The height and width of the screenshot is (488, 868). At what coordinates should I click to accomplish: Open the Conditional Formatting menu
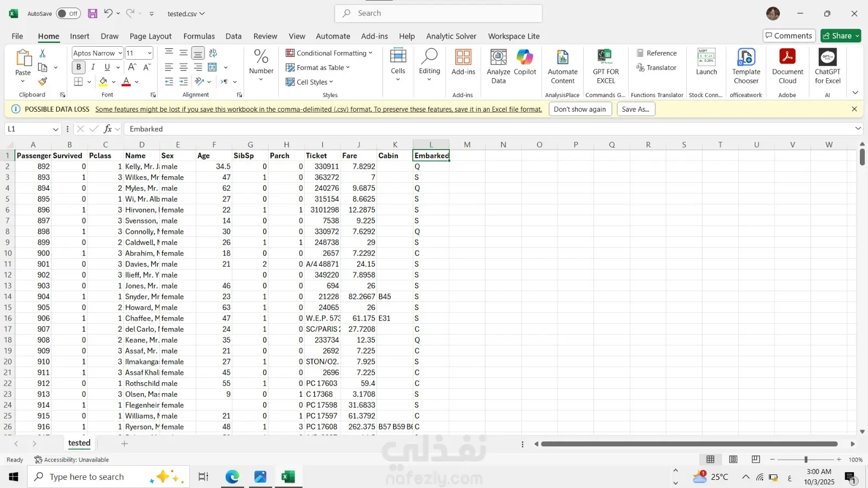tap(329, 53)
